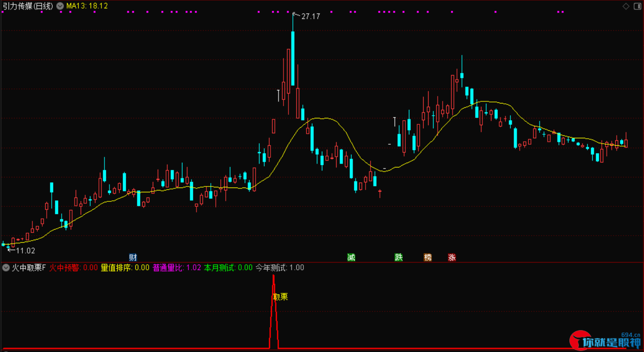Open the 涨 info marker on the chart
The height and width of the screenshot is (352, 644).
[452, 257]
